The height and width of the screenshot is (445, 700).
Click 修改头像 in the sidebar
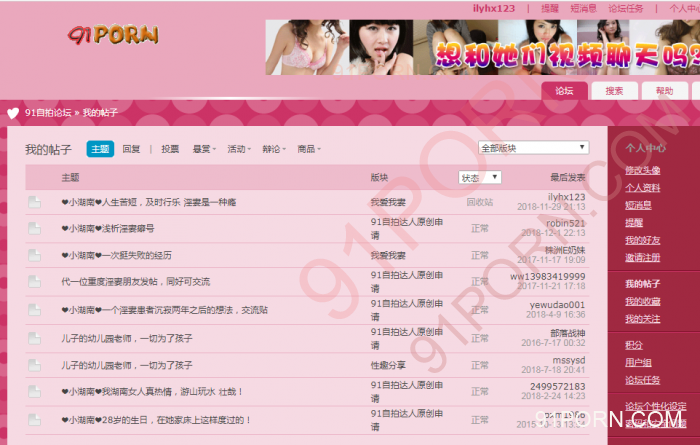pyautogui.click(x=642, y=170)
